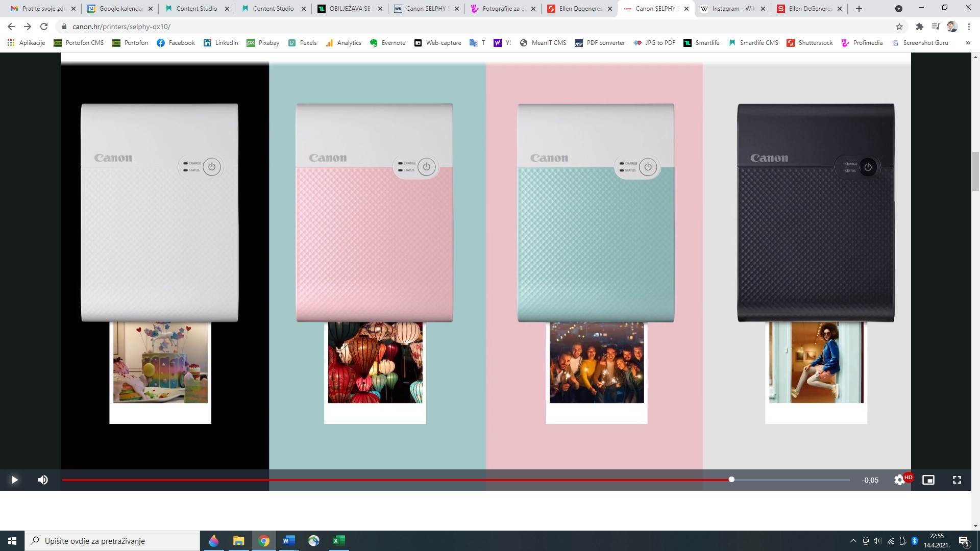Open the Pixabay bookmark

tap(262, 43)
